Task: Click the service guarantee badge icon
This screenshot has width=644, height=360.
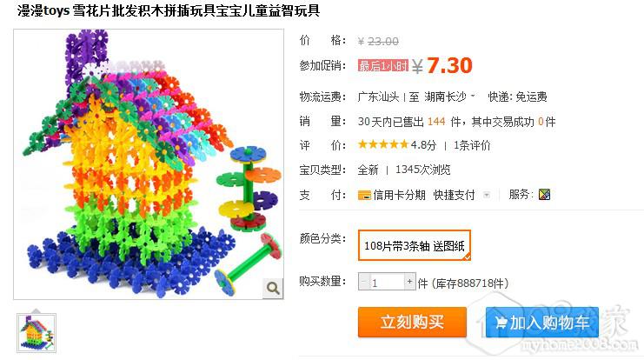Action: 544,195
